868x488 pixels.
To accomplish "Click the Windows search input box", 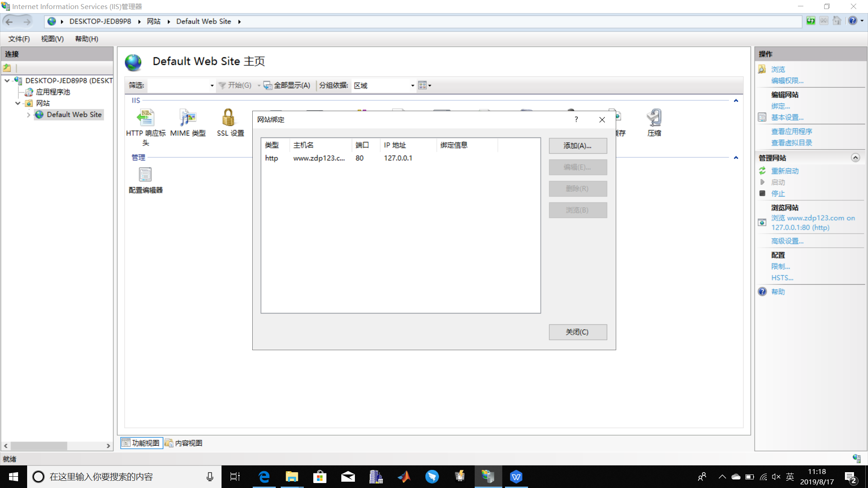I will coord(124,477).
